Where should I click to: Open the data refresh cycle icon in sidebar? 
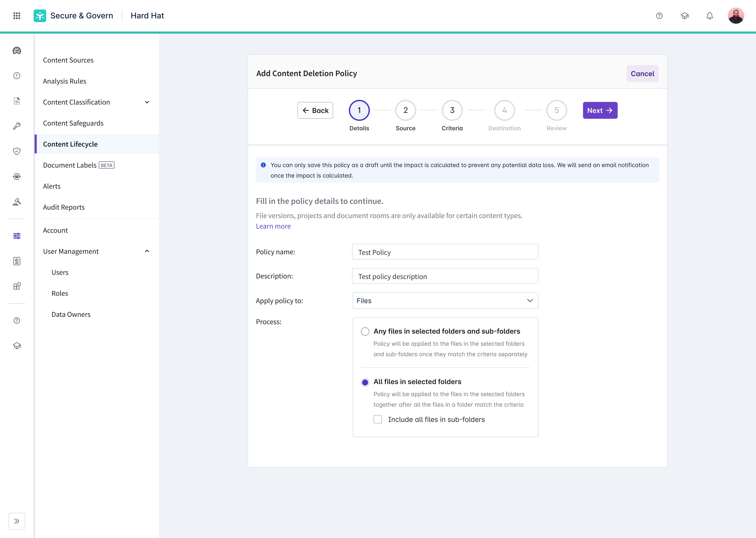pyautogui.click(x=17, y=176)
